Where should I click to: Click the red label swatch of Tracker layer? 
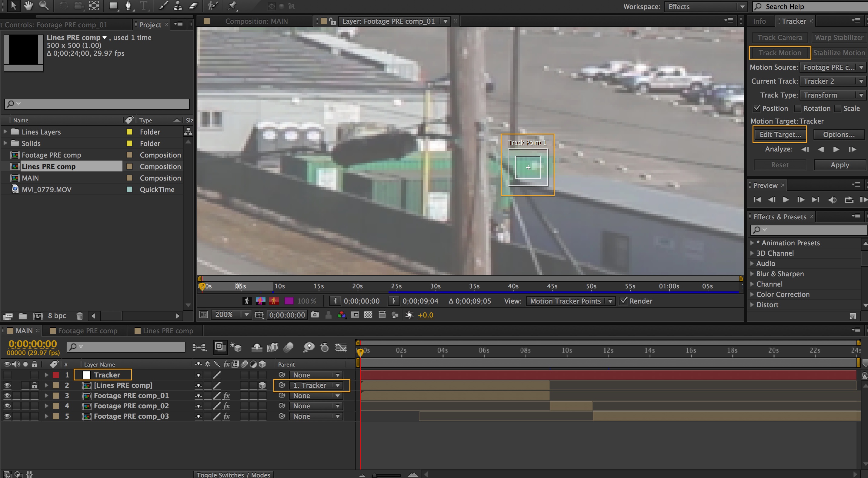[x=56, y=375]
